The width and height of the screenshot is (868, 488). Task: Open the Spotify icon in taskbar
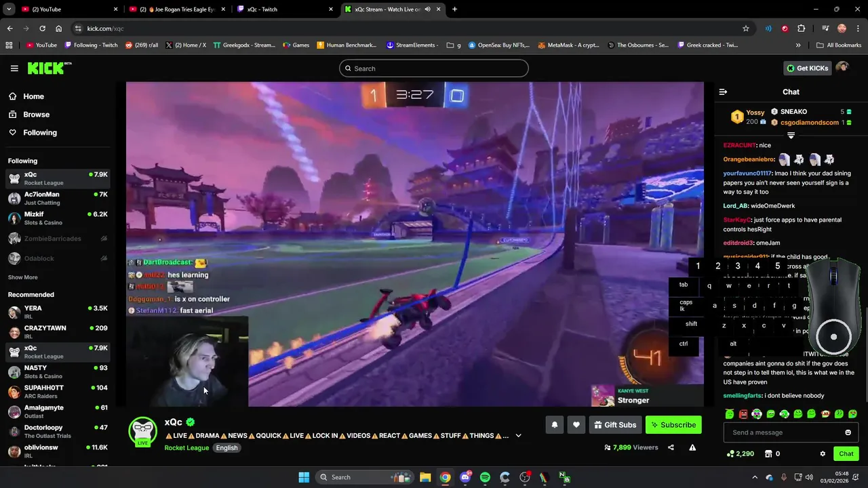point(485,477)
